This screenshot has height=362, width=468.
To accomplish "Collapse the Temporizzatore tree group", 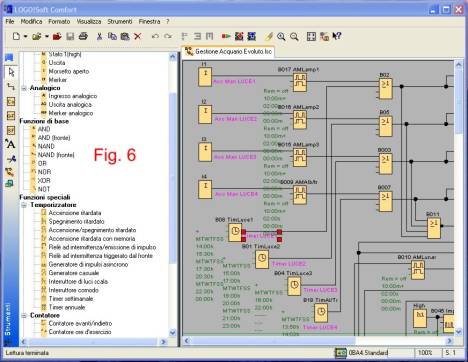I will 24,205.
